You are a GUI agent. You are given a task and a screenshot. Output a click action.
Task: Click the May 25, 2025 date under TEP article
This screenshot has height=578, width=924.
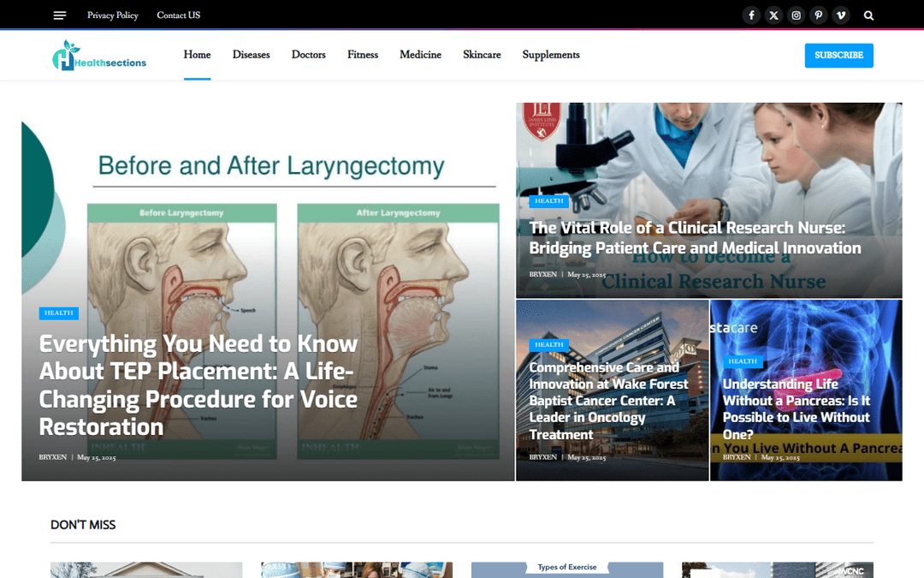tap(97, 457)
